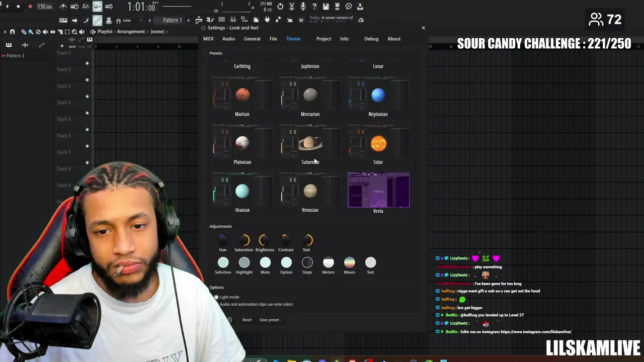Toggle loop recording icon
The image size is (644, 362).
[x=109, y=7]
